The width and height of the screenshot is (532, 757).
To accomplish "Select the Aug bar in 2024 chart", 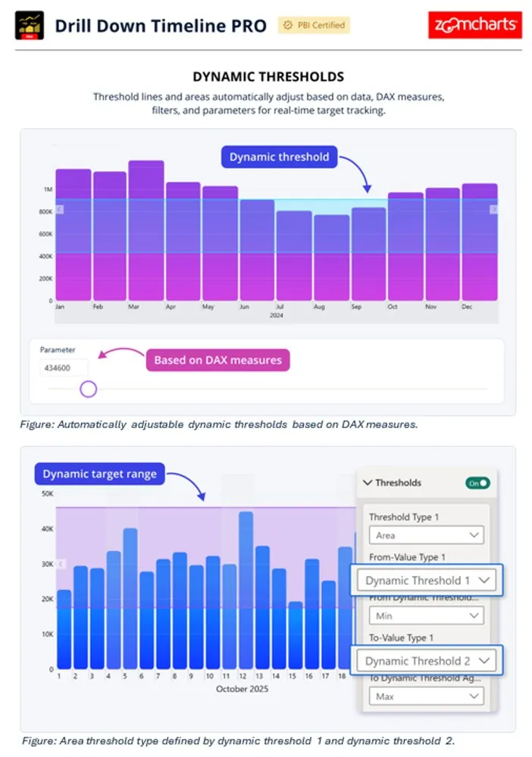I will (x=332, y=258).
